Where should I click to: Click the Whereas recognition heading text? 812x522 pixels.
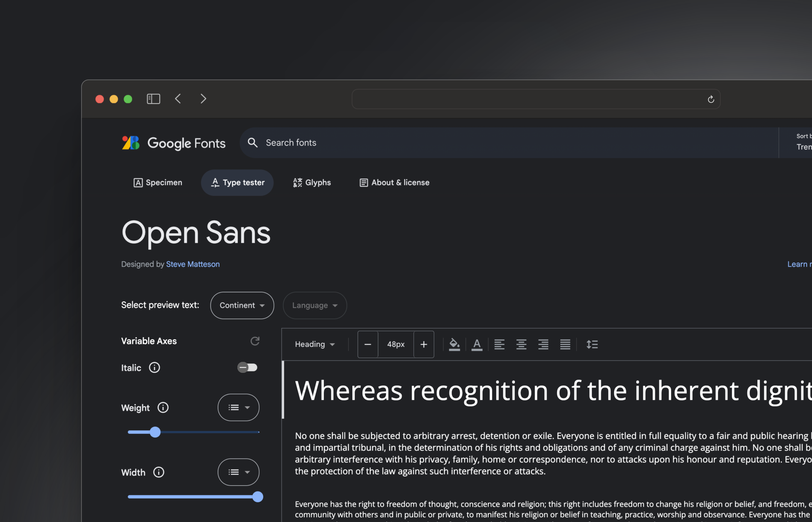[x=553, y=391]
